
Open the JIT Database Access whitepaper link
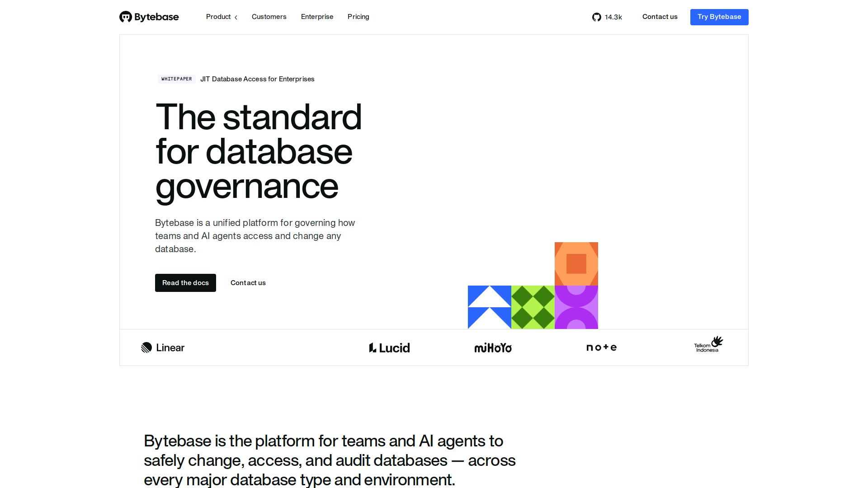pos(257,79)
